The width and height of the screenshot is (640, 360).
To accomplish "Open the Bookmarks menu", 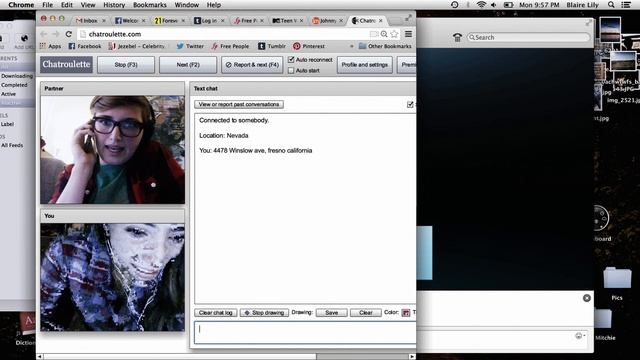I will pos(150,5).
